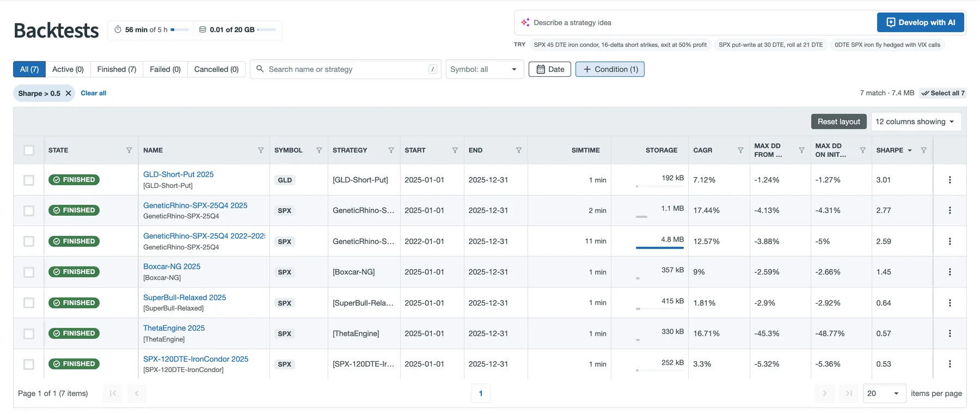
Task: Go to the next page arrow
Action: pos(824,393)
